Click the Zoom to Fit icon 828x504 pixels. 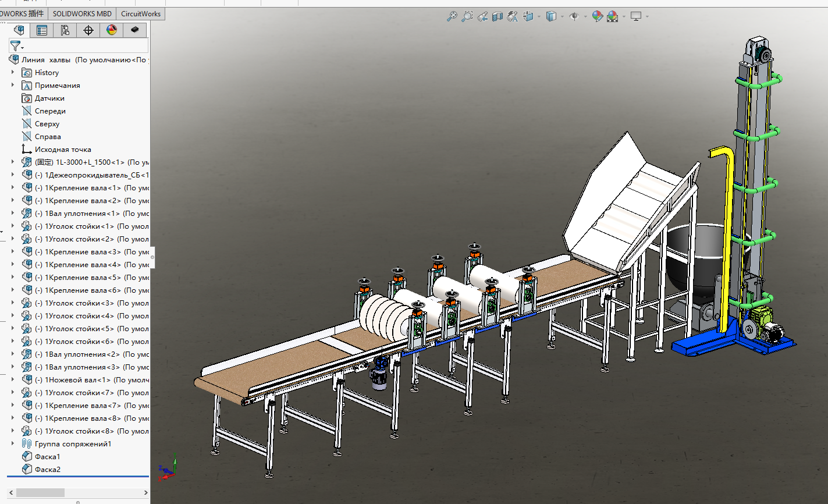tap(452, 16)
